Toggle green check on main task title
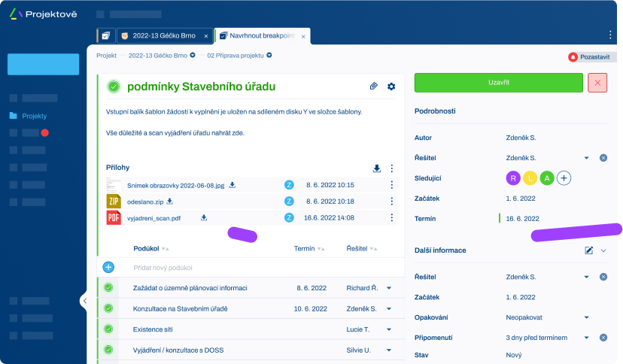The height and width of the screenshot is (364, 623). (113, 86)
